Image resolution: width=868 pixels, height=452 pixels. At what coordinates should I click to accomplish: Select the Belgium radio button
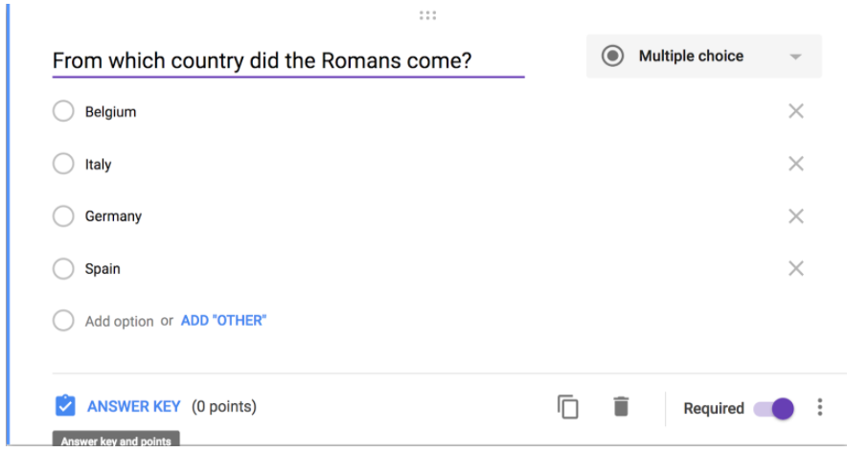(x=63, y=111)
